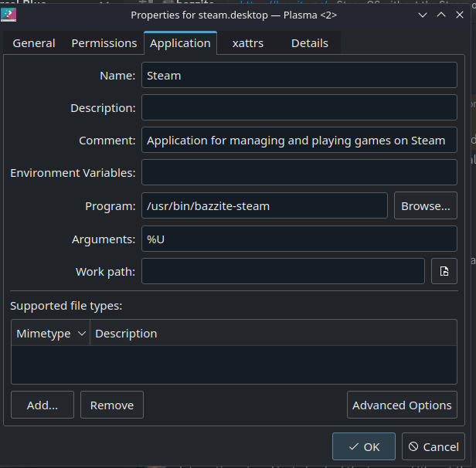Click into the Comment field

pyautogui.click(x=299, y=141)
